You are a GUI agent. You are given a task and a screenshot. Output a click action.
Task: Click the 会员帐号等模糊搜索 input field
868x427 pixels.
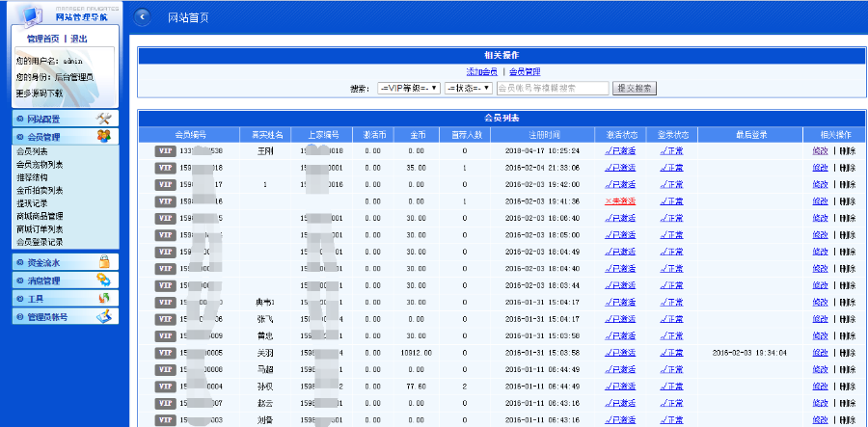coord(553,88)
